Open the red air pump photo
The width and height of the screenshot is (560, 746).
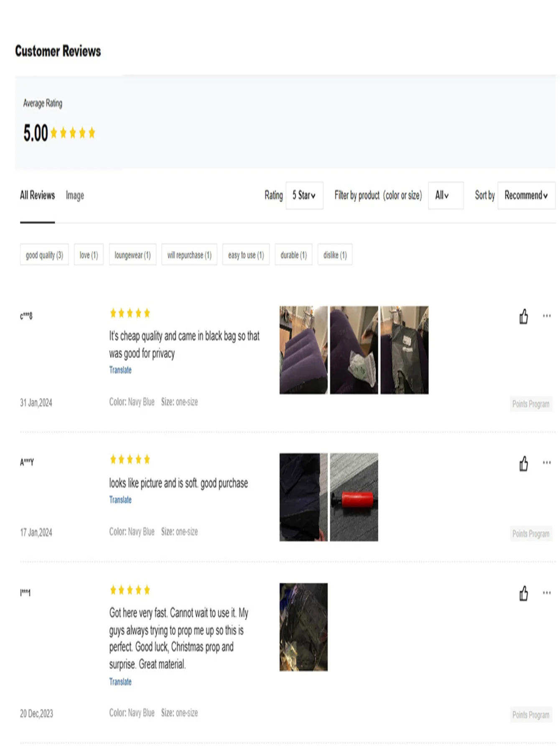[354, 497]
